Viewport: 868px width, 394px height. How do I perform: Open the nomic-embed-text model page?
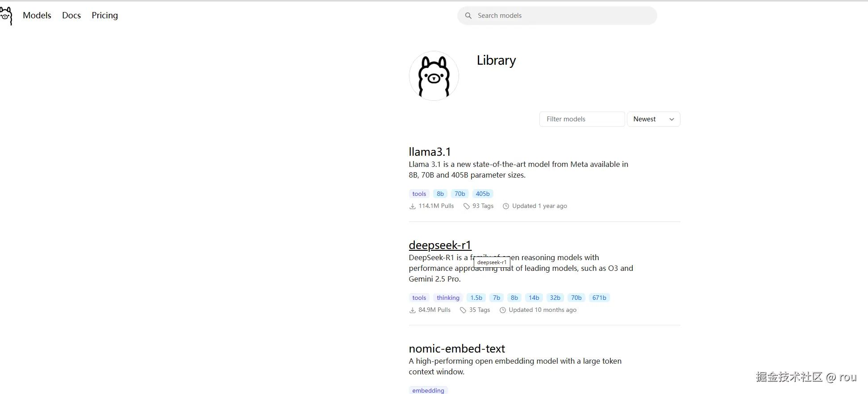[457, 348]
